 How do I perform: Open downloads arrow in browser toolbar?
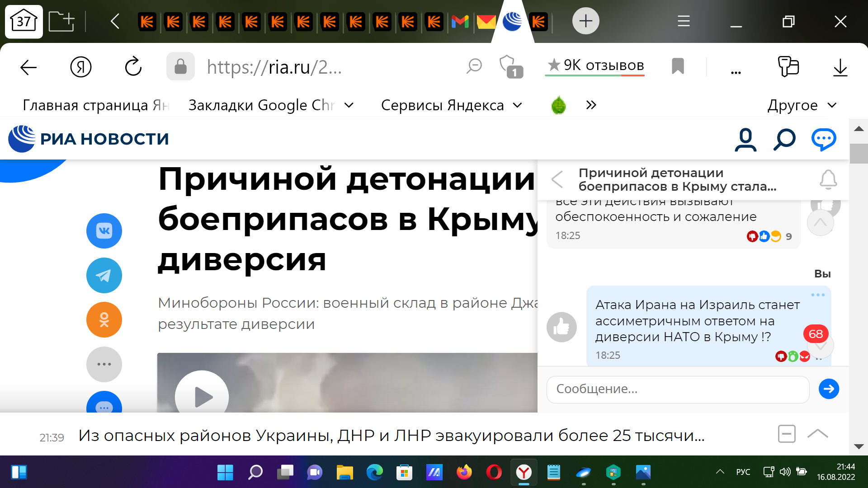point(840,68)
